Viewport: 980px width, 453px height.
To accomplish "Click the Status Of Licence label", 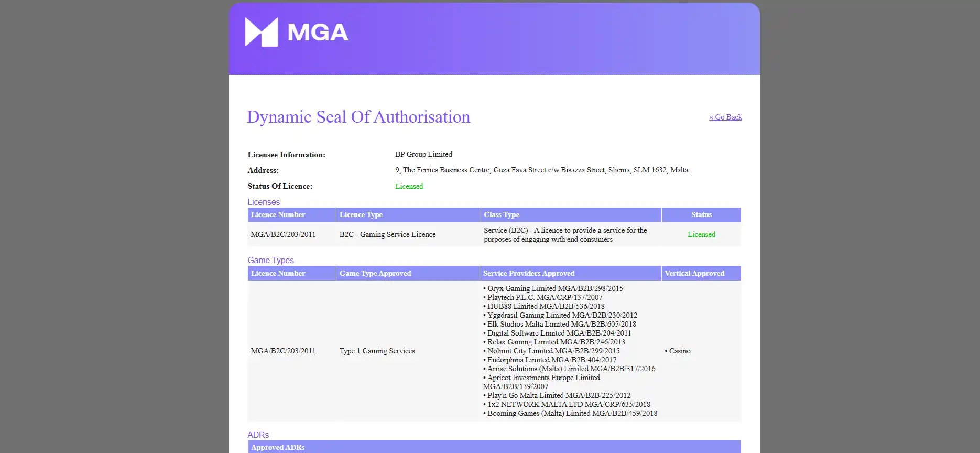I will (x=280, y=186).
